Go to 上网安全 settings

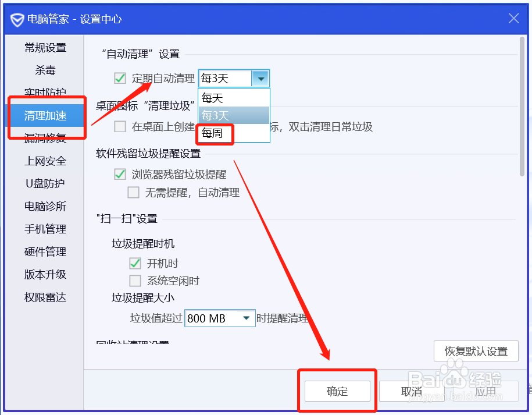click(45, 161)
